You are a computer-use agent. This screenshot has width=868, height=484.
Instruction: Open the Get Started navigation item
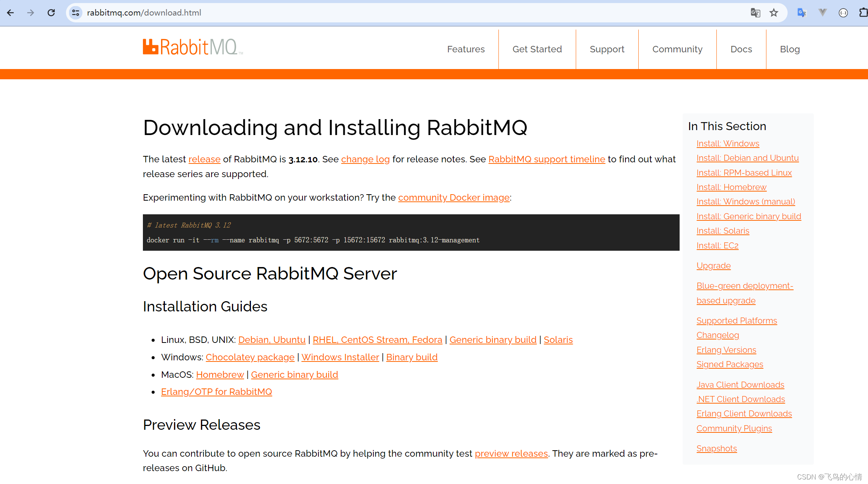click(537, 49)
